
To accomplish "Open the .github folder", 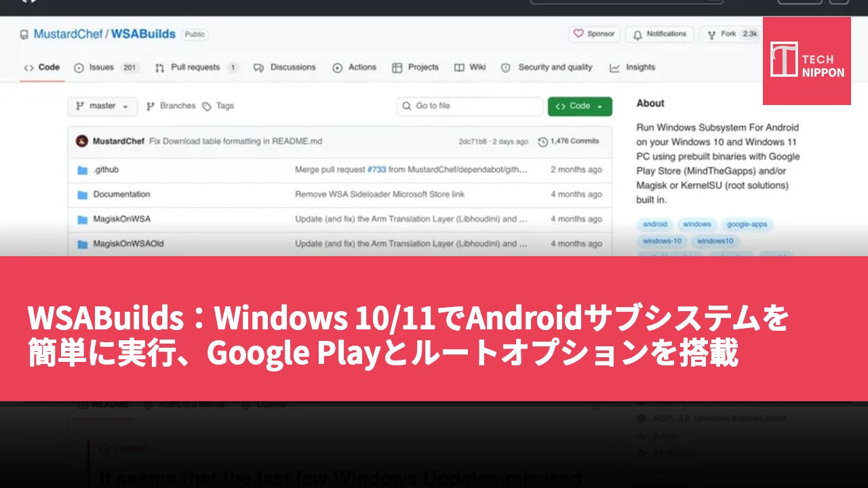I will click(x=106, y=169).
